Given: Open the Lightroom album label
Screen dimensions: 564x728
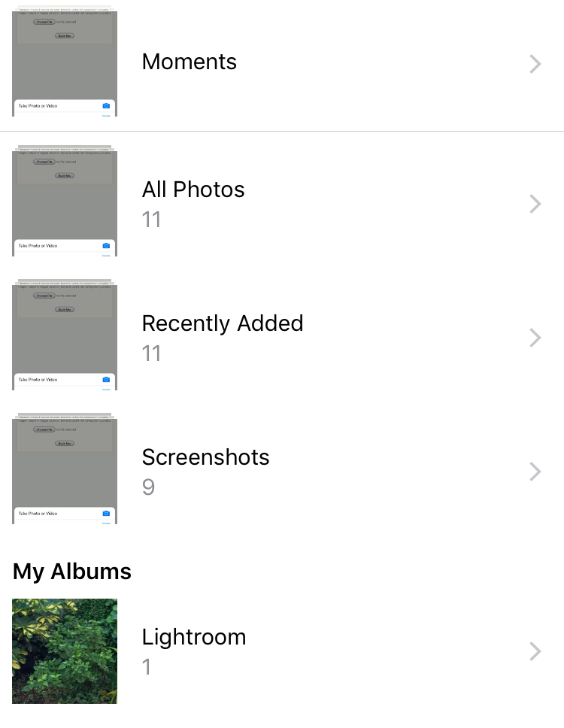Looking at the screenshot, I should (x=193, y=638).
